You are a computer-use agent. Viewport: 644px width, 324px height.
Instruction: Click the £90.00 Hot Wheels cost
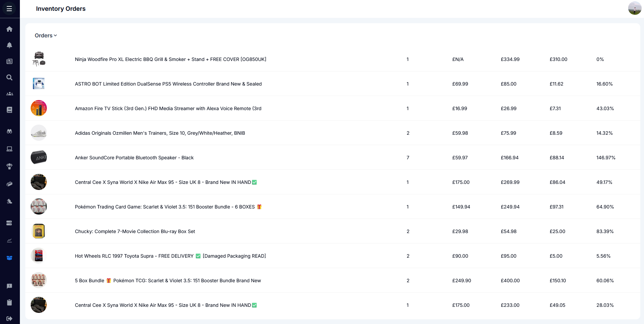point(460,256)
